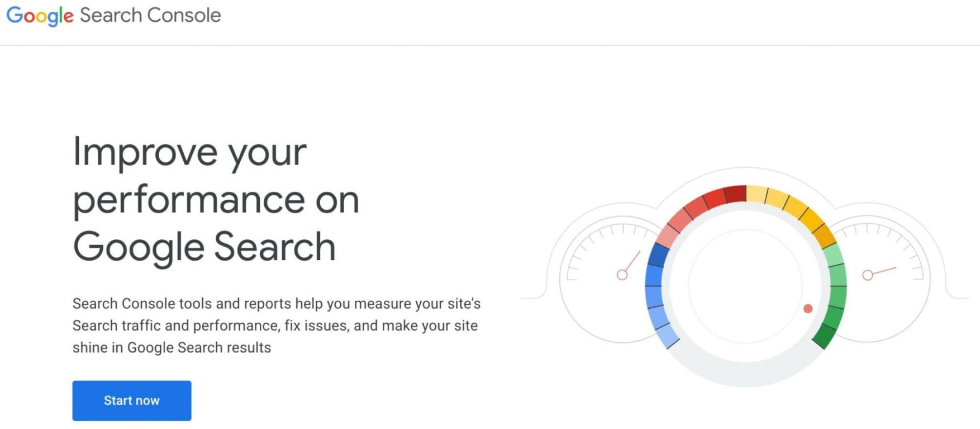Click the "Search Console" header title
Screen dimensions: 980x429
tap(150, 16)
